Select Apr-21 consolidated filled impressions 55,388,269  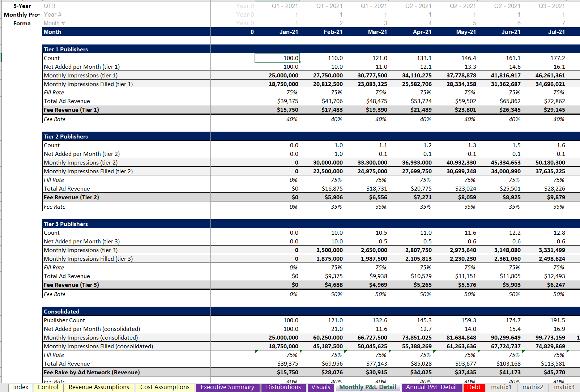coord(411,346)
